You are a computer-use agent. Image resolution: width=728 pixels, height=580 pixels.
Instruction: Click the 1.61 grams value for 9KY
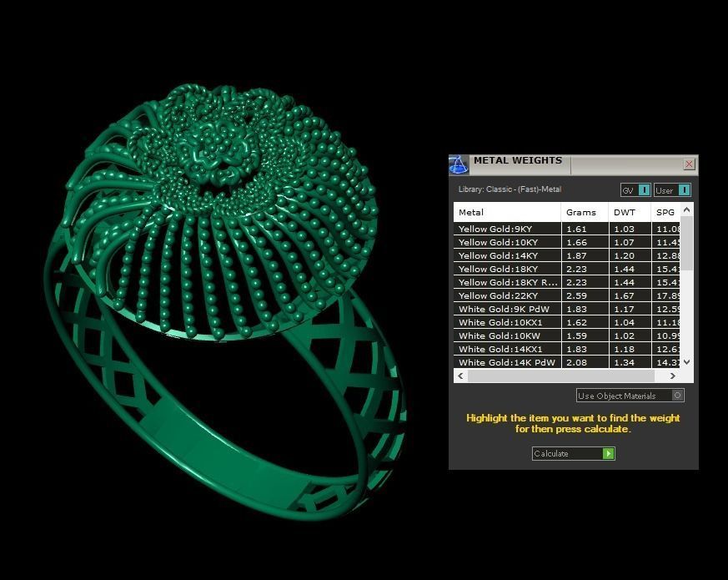point(576,229)
